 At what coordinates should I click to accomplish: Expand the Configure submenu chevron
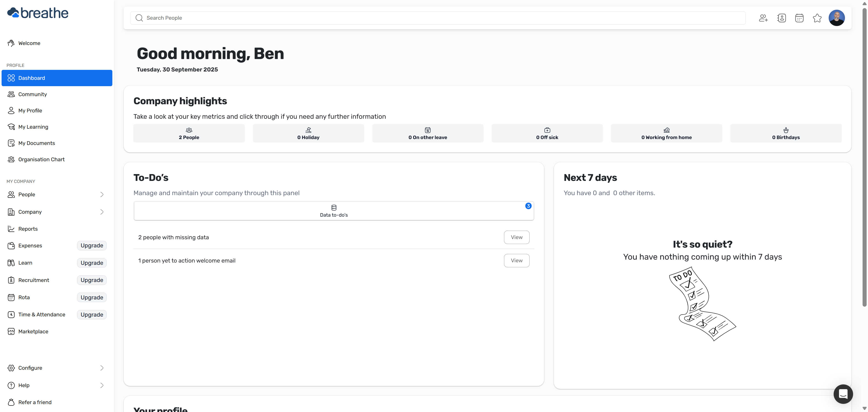(x=102, y=368)
